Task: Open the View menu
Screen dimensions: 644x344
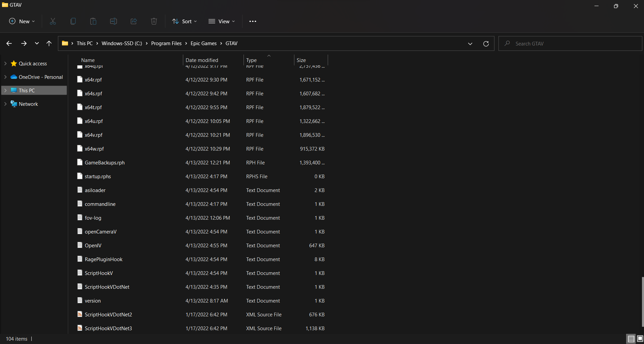Action: (x=222, y=21)
